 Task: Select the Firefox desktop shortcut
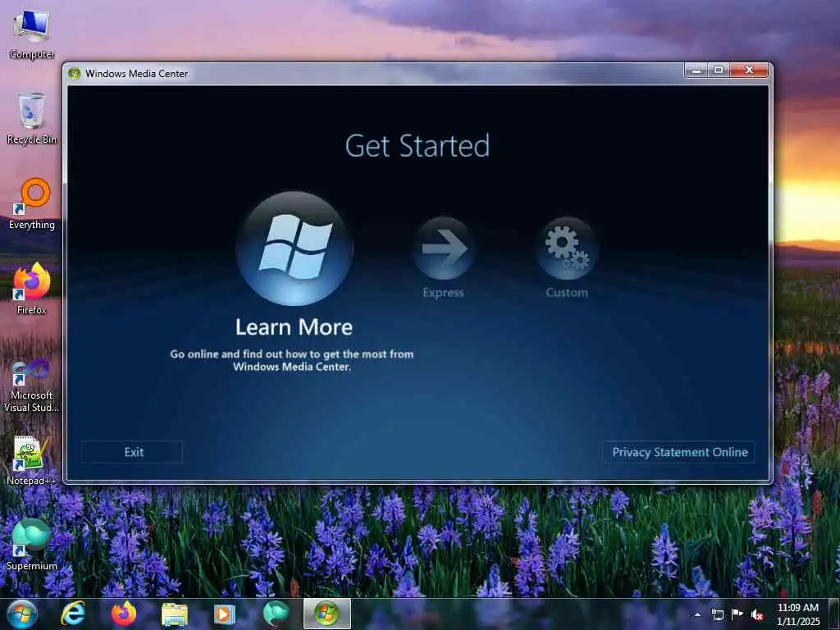pos(32,288)
